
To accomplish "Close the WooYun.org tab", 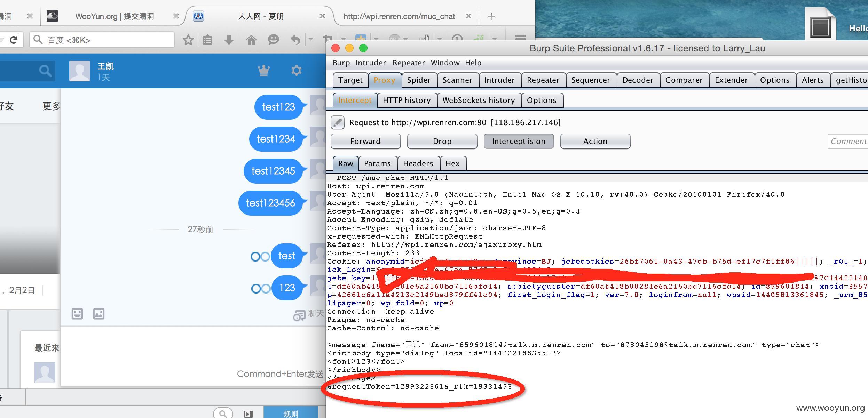I will pyautogui.click(x=176, y=16).
